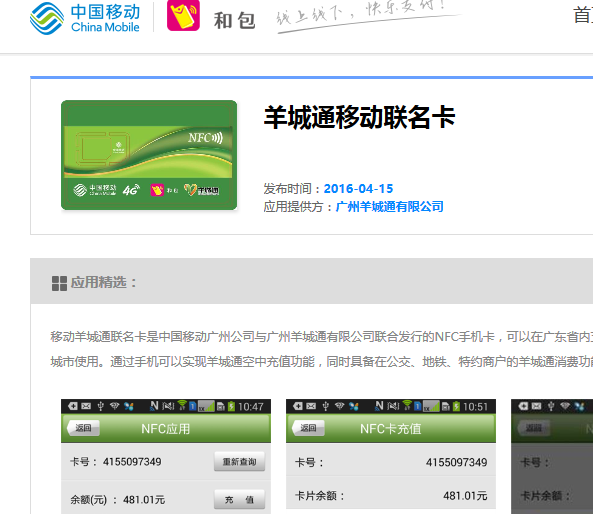593x514 pixels.
Task: Open the pink 和包 wallet icon
Action: [x=183, y=15]
